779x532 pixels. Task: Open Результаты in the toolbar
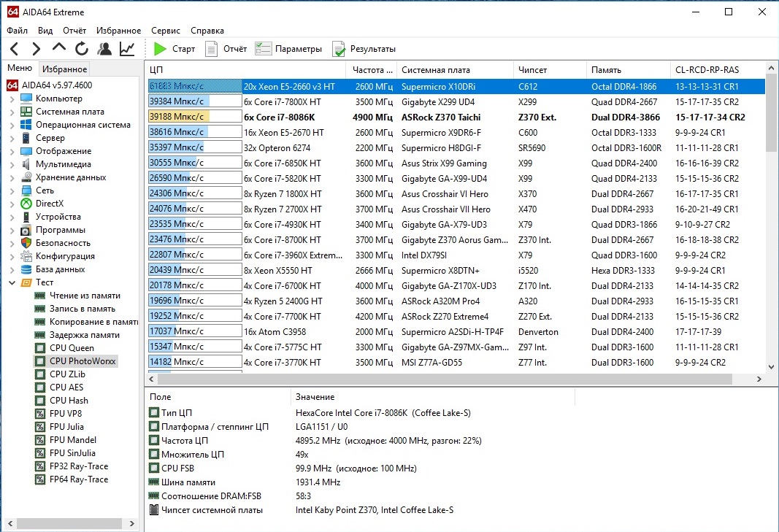(x=364, y=49)
